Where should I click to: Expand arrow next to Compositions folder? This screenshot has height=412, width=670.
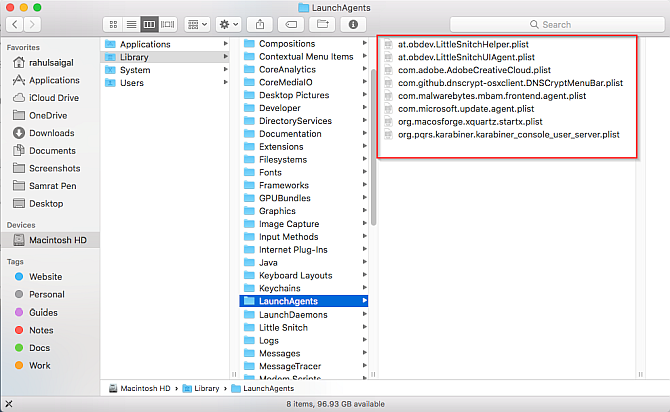(x=364, y=43)
